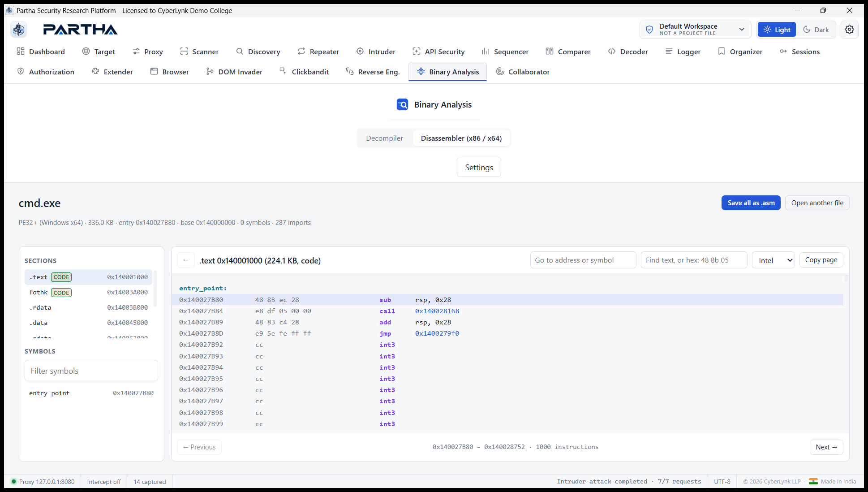Click the Sequencer bars icon

point(486,51)
